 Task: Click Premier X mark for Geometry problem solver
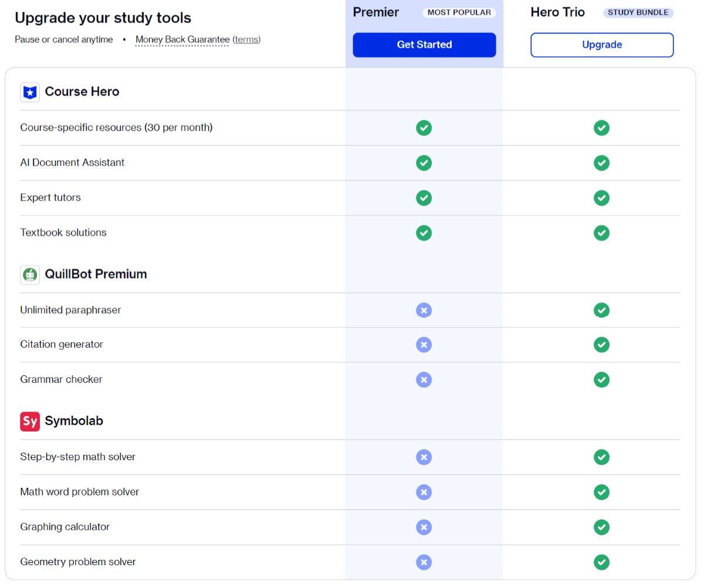click(x=424, y=563)
